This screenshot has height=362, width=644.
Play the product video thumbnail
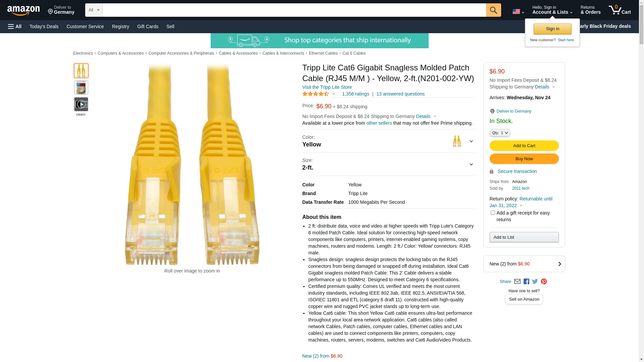click(81, 104)
